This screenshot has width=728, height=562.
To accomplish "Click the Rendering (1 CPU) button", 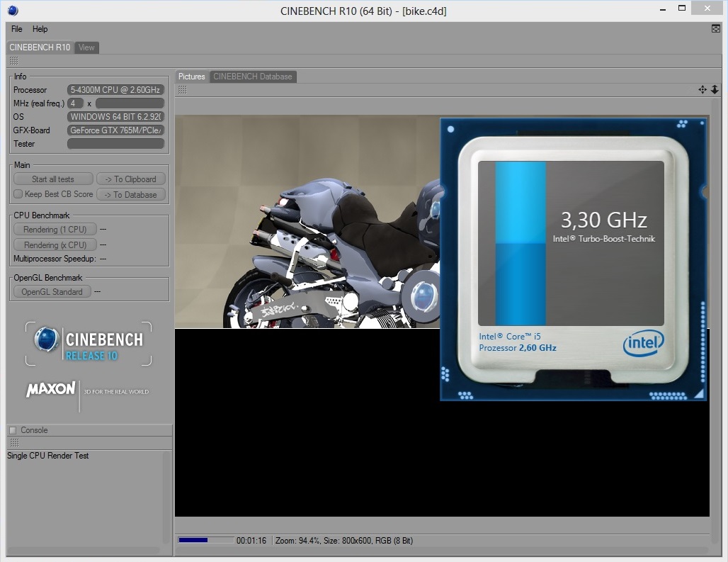I will 55,229.
